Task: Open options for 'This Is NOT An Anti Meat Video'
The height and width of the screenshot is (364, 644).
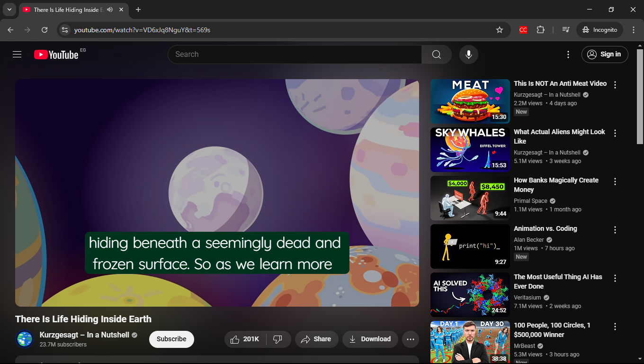Action: (615, 85)
